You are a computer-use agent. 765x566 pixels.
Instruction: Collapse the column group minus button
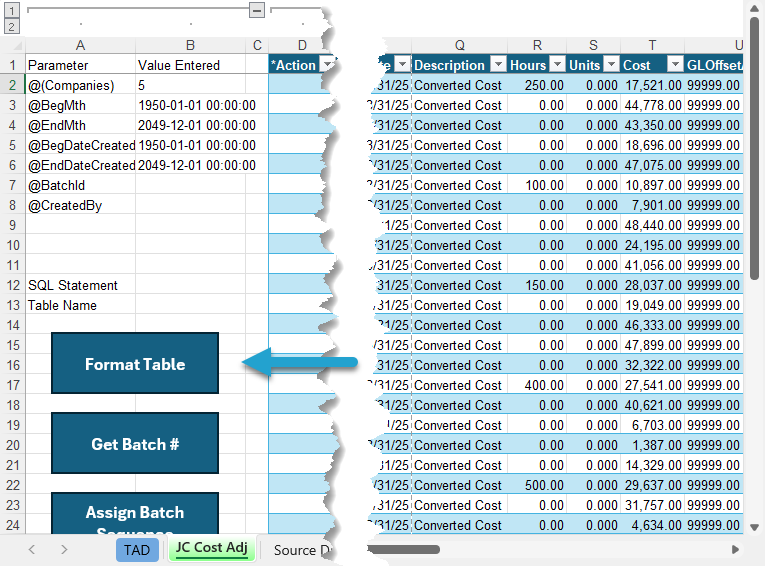[257, 10]
